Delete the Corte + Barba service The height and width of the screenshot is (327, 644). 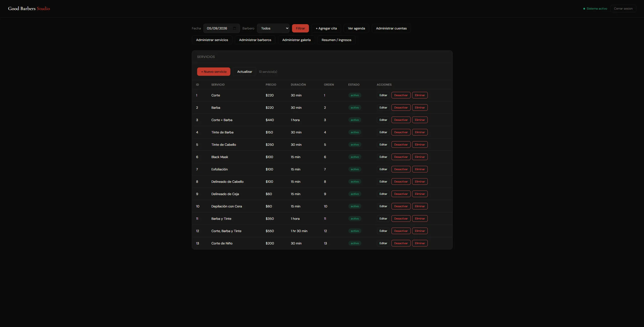[420, 120]
